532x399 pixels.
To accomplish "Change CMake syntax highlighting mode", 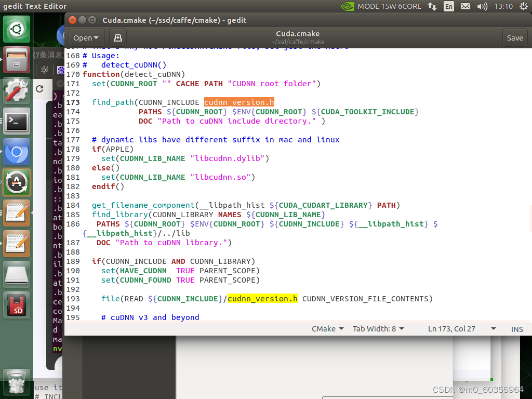I will point(327,329).
